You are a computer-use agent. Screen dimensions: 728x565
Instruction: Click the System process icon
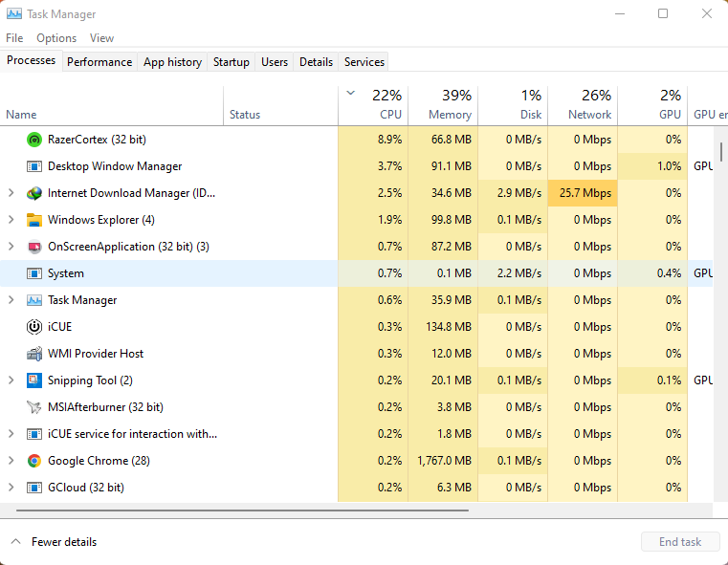coord(34,273)
